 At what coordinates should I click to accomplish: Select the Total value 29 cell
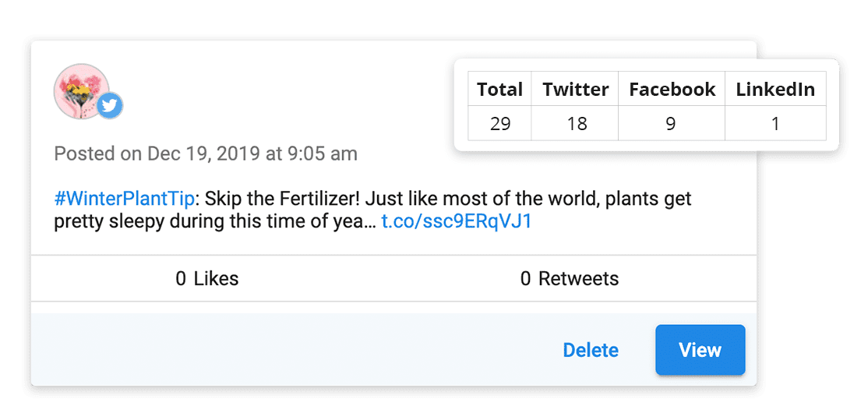point(499,123)
